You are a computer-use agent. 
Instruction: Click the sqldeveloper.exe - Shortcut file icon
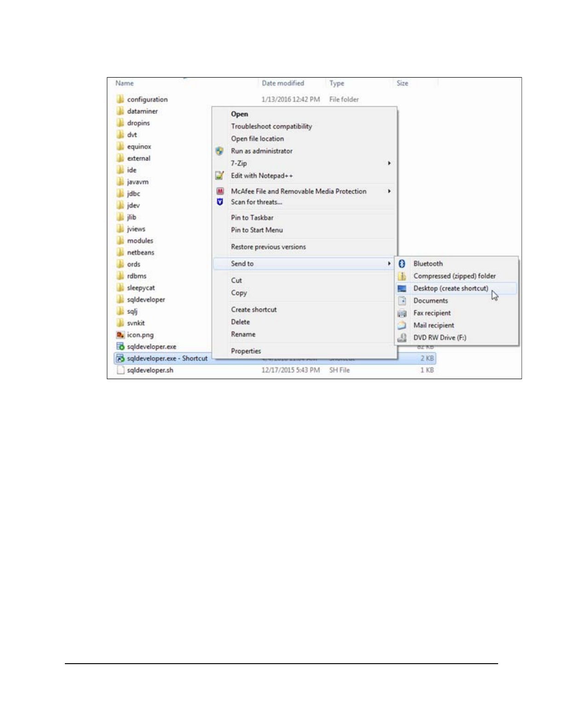point(121,358)
